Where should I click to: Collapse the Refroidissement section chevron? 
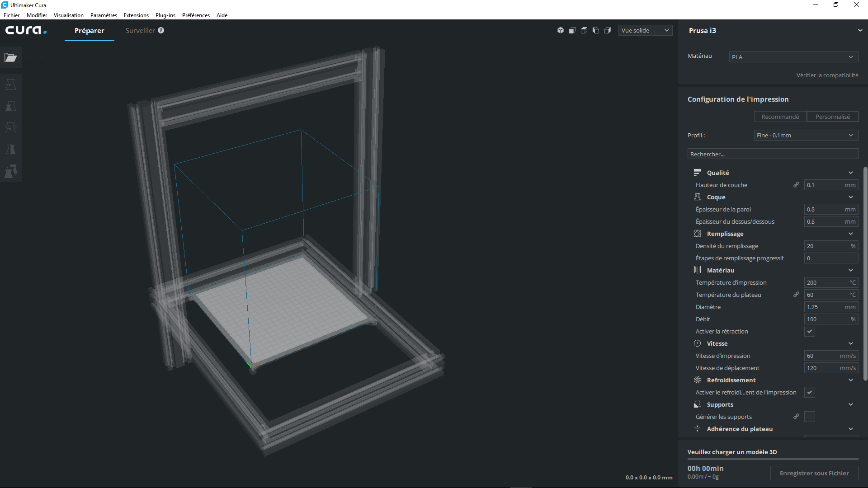coord(851,380)
